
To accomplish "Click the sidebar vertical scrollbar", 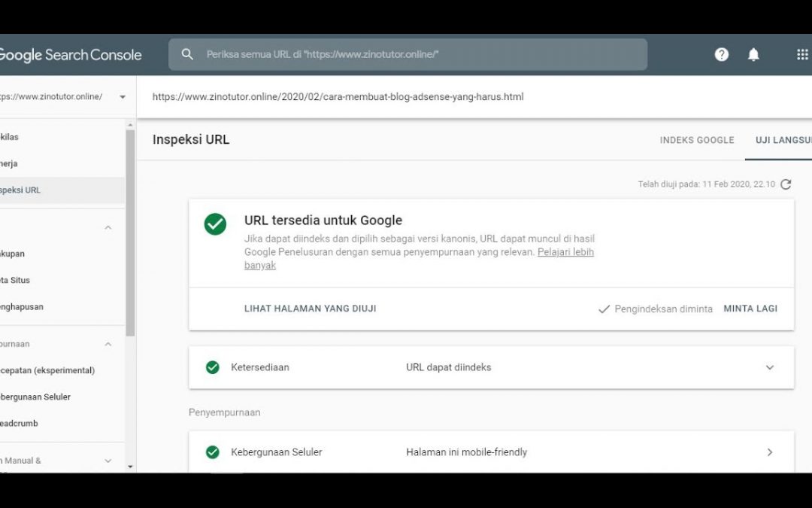I will [130, 233].
